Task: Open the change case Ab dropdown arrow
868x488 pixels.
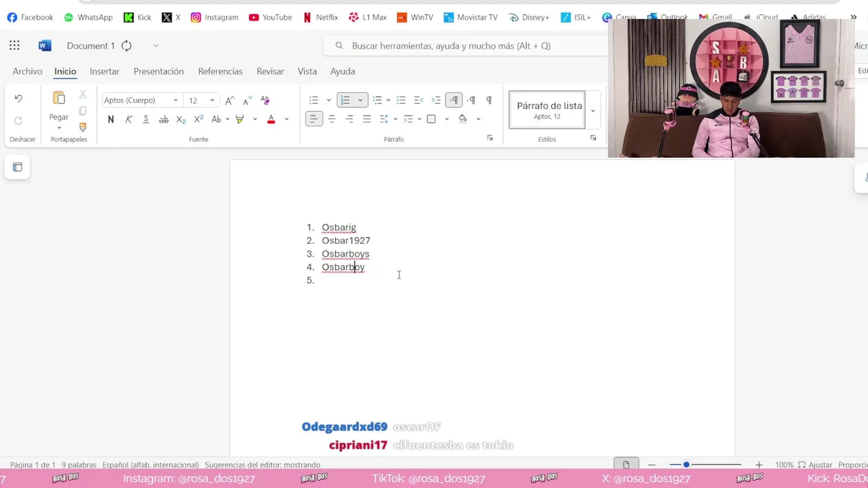Action: tap(227, 119)
